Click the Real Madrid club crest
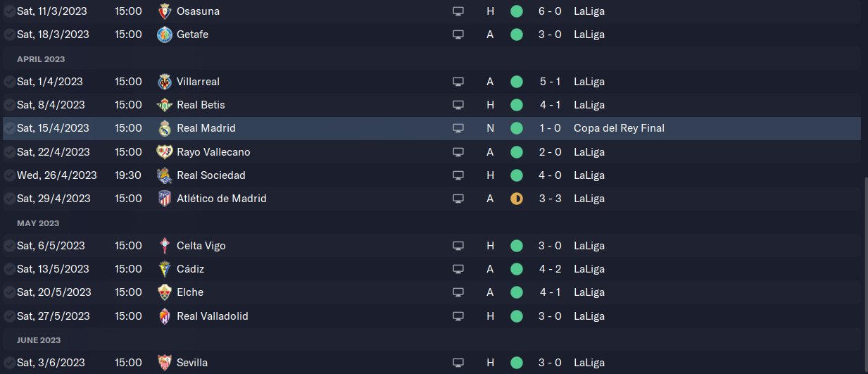The image size is (868, 374). 164,128
